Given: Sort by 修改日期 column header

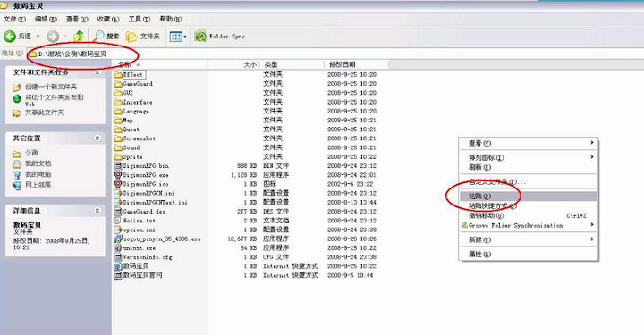Looking at the screenshot, I should point(357,64).
